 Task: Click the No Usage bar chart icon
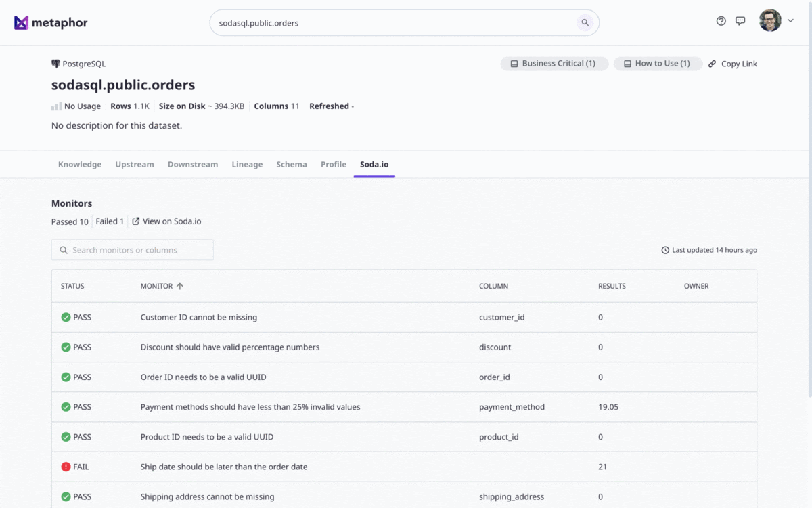click(x=57, y=106)
